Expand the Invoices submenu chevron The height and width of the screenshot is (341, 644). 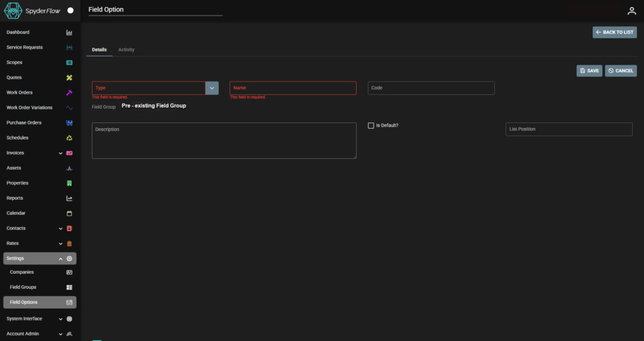60,153
